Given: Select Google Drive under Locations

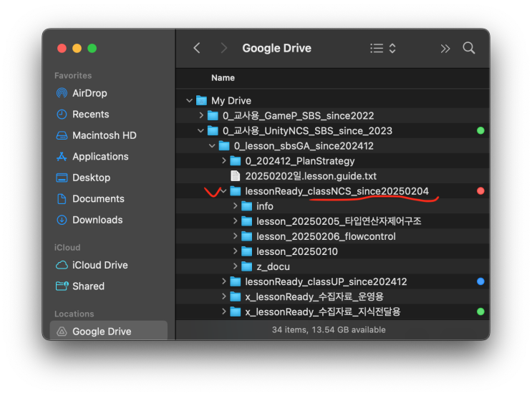Looking at the screenshot, I should click(109, 331).
